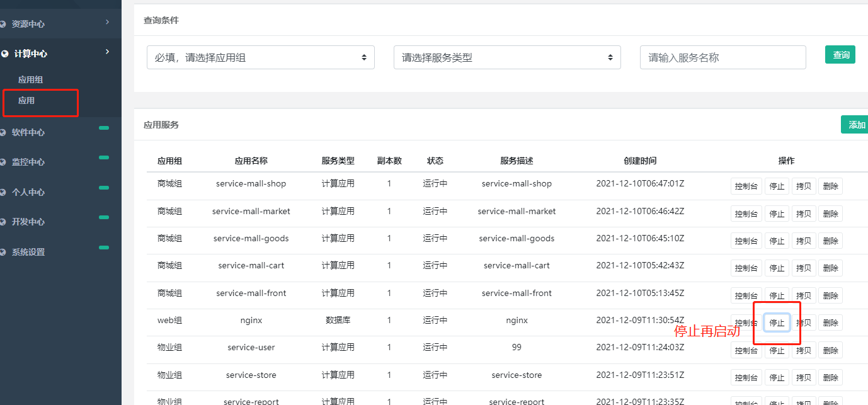
Task: Stop the nginx service with 停止
Action: coord(777,323)
